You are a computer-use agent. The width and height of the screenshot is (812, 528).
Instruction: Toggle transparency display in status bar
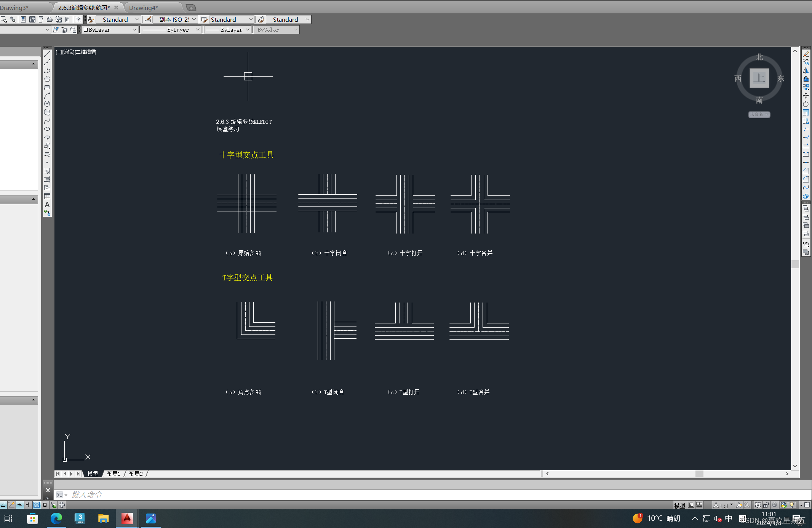(37, 505)
